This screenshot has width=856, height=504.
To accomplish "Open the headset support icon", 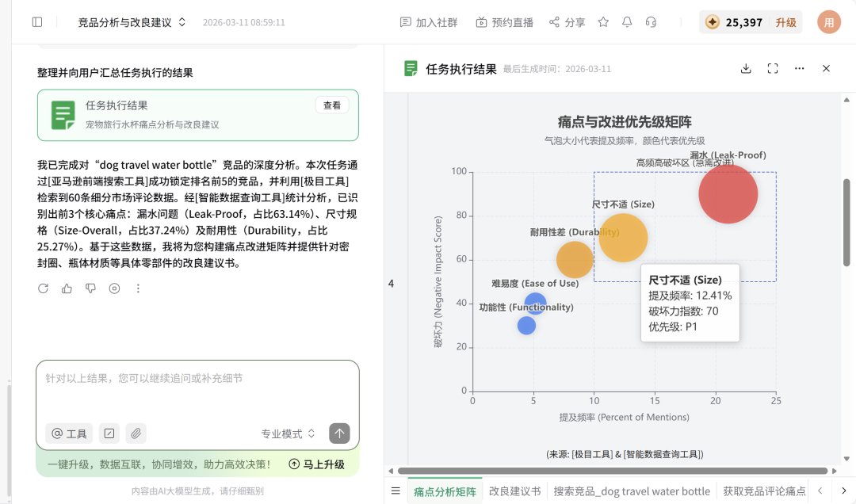I will [651, 22].
